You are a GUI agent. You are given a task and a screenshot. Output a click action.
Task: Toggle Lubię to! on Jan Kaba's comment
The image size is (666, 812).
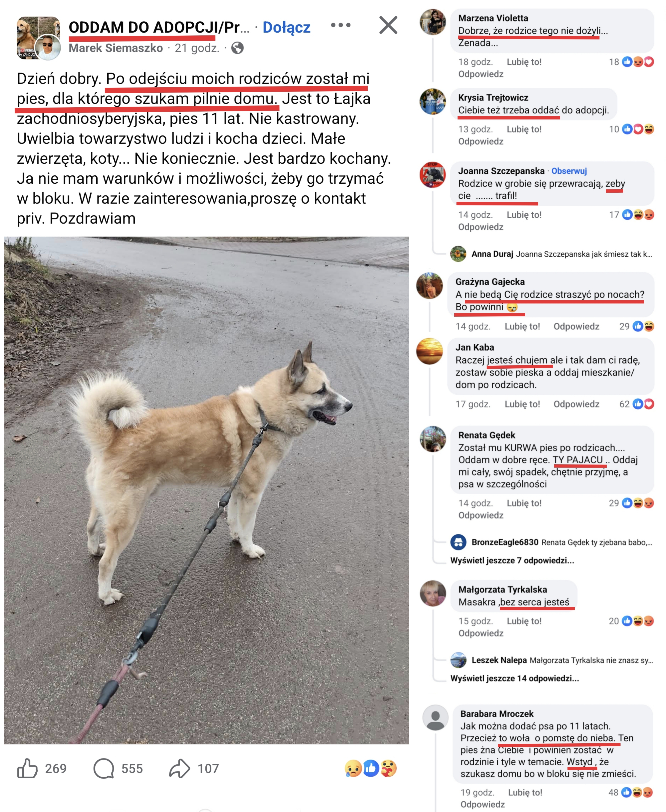[x=522, y=404]
